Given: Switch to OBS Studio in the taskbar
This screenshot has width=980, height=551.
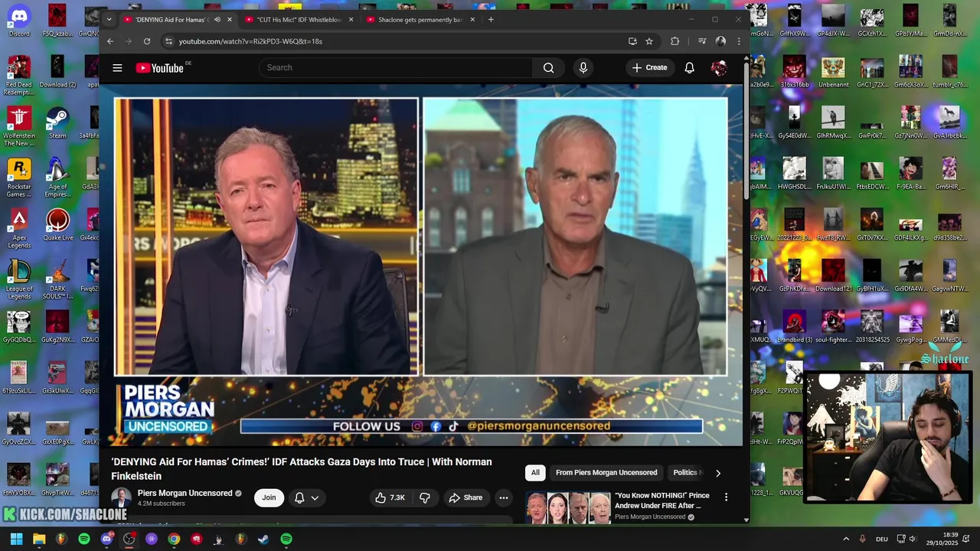Looking at the screenshot, I should tap(129, 539).
